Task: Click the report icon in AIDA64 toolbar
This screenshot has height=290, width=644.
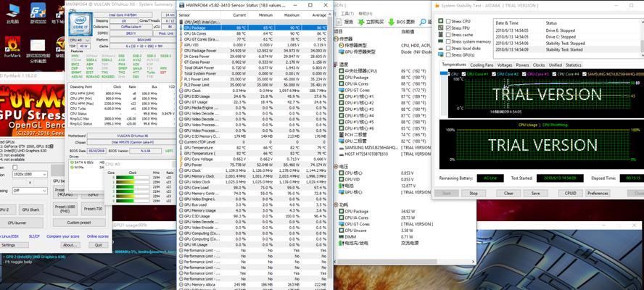Action: pyautogui.click(x=339, y=22)
